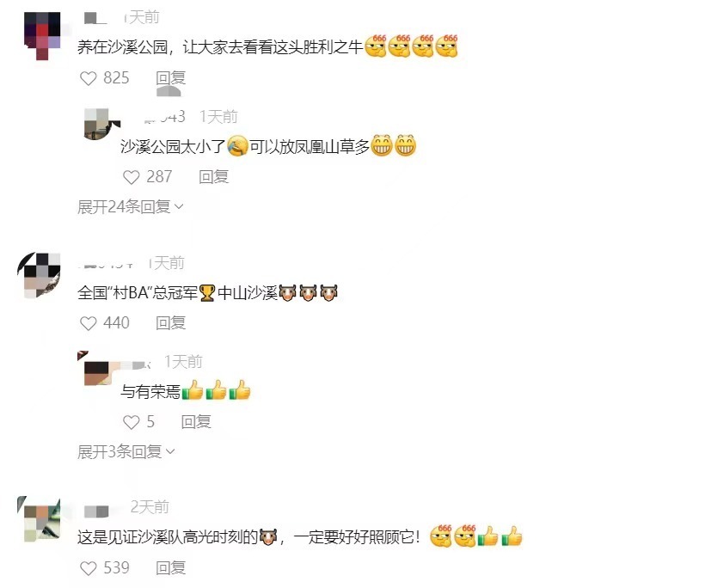Image resolution: width=705 pixels, height=588 pixels.
Task: Click the comment text 养在沙溪公园
Action: [x=123, y=47]
